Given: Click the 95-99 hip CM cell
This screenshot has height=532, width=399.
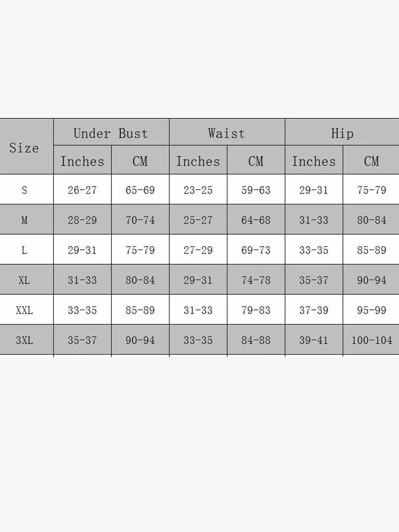Looking at the screenshot, I should pos(372,310).
